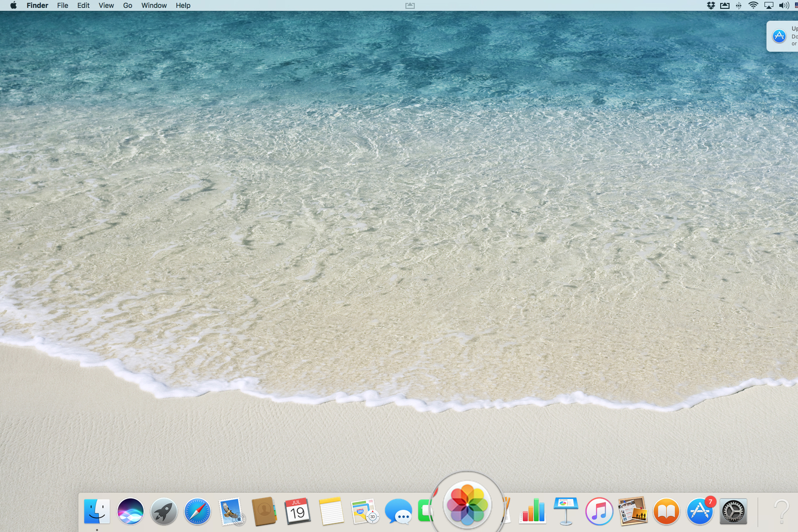This screenshot has height=532, width=798.
Task: Open iTunes from the Dock
Action: point(599,511)
